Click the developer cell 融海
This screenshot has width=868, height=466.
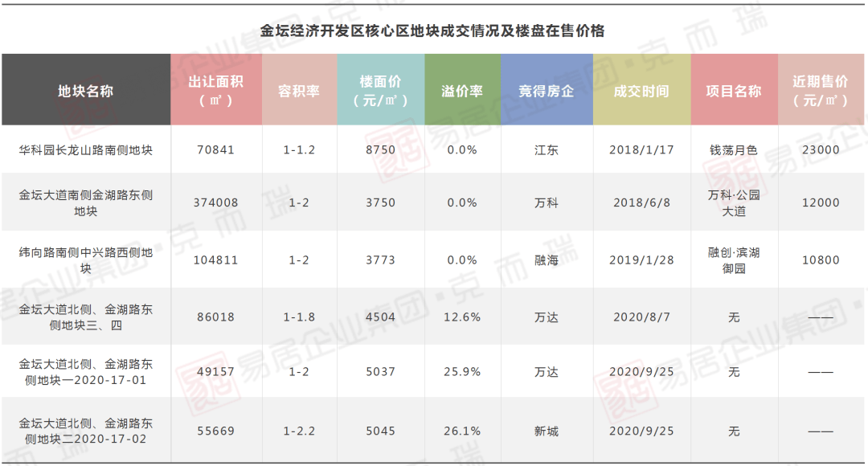pos(547,260)
